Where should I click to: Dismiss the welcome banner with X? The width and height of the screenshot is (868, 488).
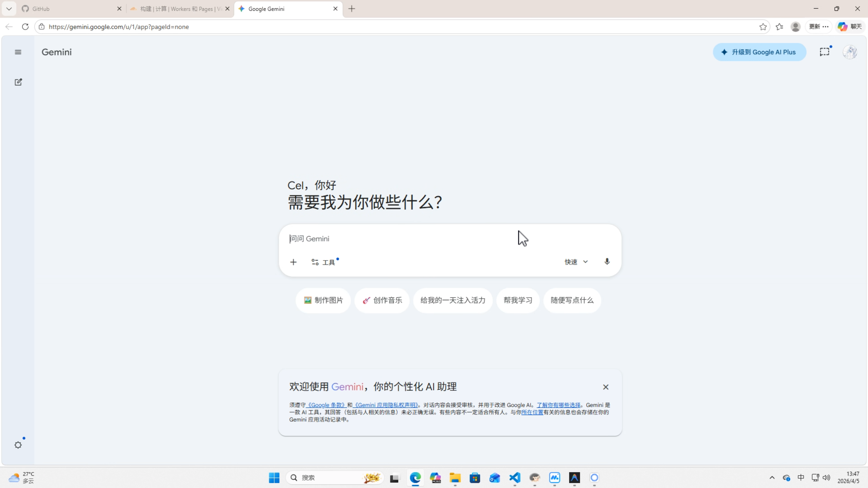tap(605, 387)
